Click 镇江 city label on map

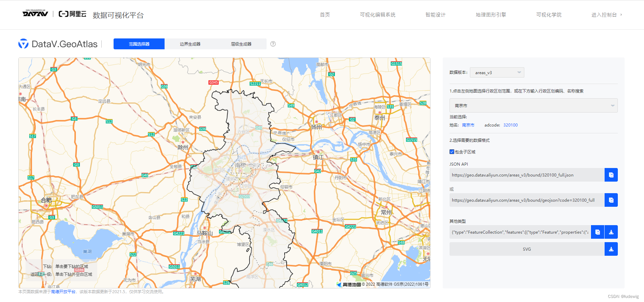pyautogui.click(x=318, y=157)
